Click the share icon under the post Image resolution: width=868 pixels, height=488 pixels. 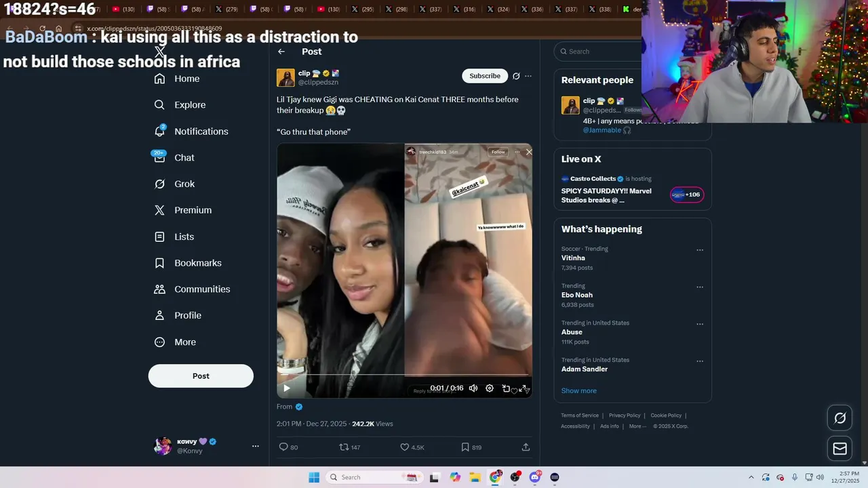(x=526, y=447)
